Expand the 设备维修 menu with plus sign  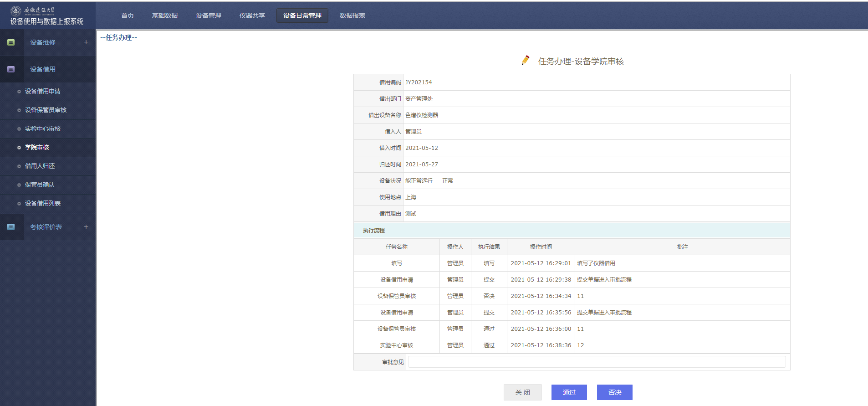[x=86, y=42]
